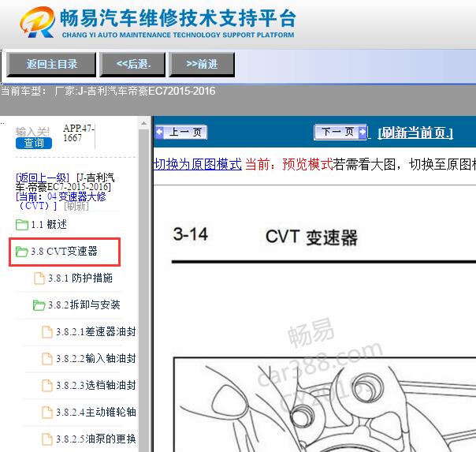Screen dimensions: 476x452
Task: Open the 3.8.2.2输入轴油封 page
Action: (x=96, y=358)
